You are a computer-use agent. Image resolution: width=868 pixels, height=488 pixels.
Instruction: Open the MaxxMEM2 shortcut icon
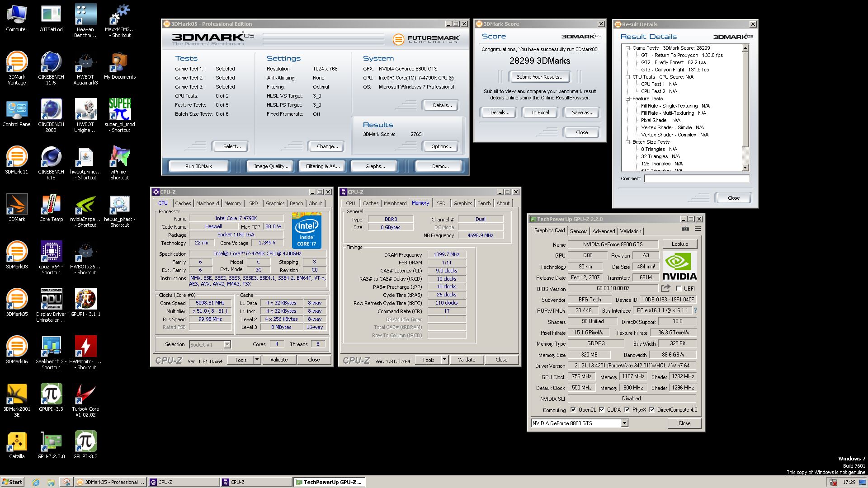120,20
